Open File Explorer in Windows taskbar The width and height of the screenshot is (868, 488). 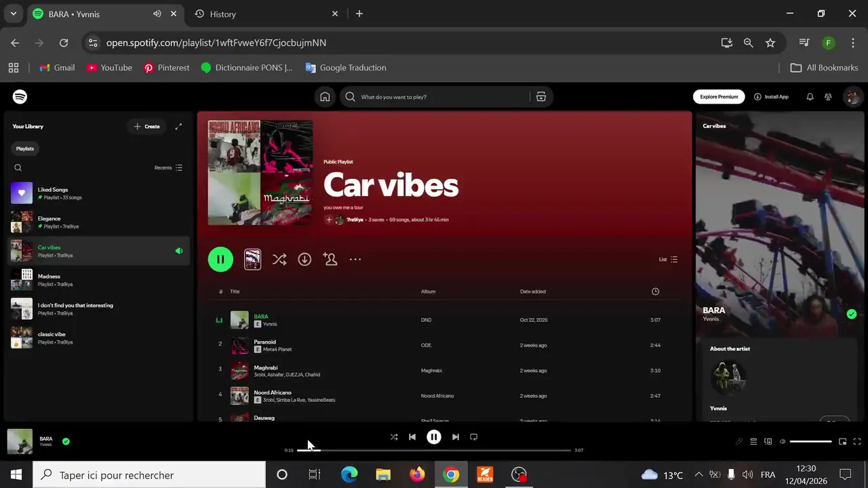click(x=383, y=475)
